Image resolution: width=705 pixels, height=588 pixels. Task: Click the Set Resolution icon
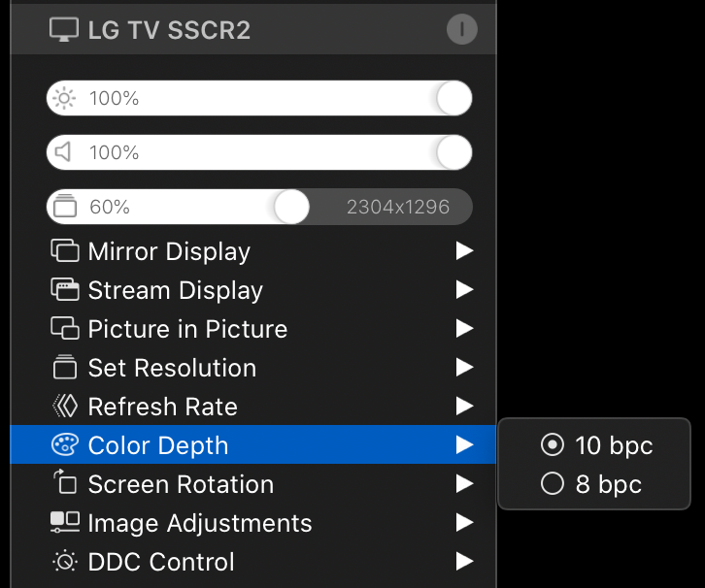tap(64, 368)
